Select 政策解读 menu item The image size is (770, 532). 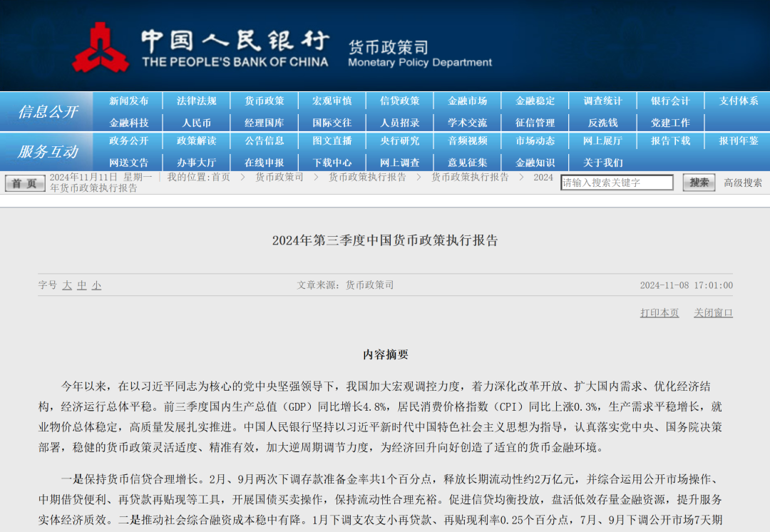[197, 140]
